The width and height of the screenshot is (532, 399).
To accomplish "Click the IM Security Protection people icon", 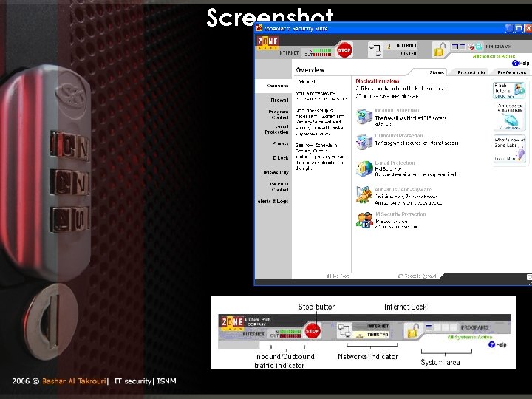I will (364, 220).
